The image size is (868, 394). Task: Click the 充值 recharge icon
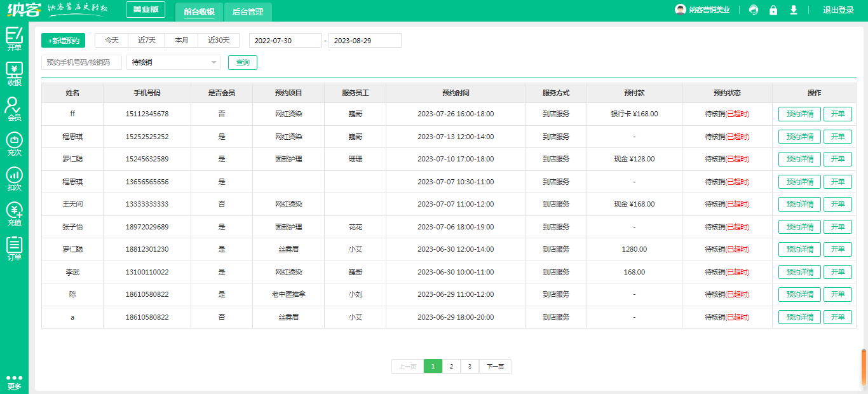pyautogui.click(x=14, y=214)
